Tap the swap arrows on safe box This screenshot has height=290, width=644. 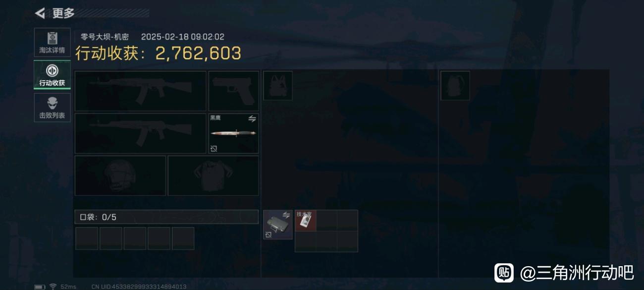tap(286, 215)
